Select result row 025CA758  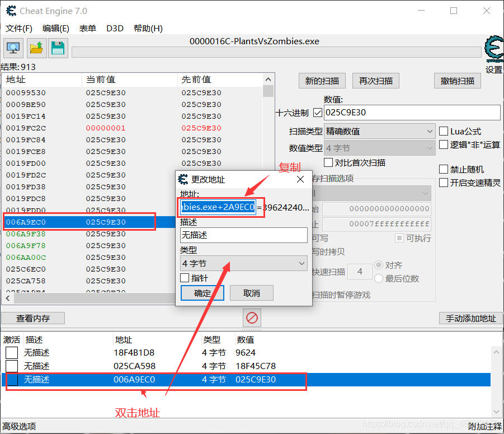click(x=89, y=281)
